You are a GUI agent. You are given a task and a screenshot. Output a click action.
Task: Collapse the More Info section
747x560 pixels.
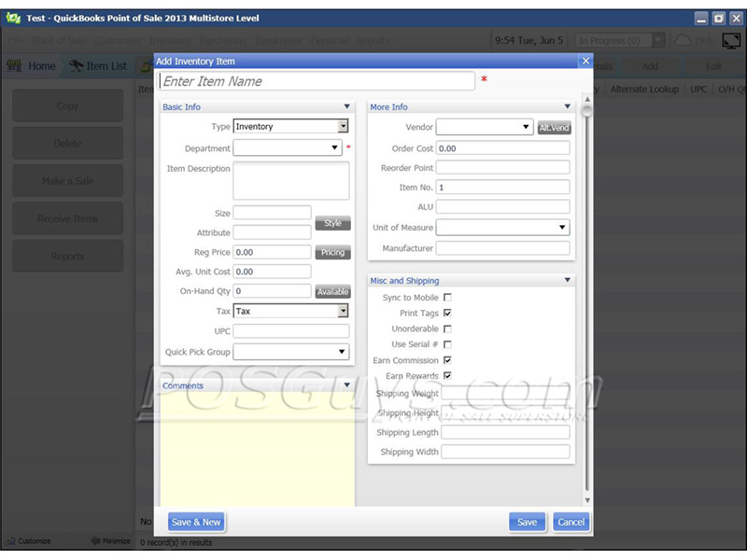coord(567,106)
